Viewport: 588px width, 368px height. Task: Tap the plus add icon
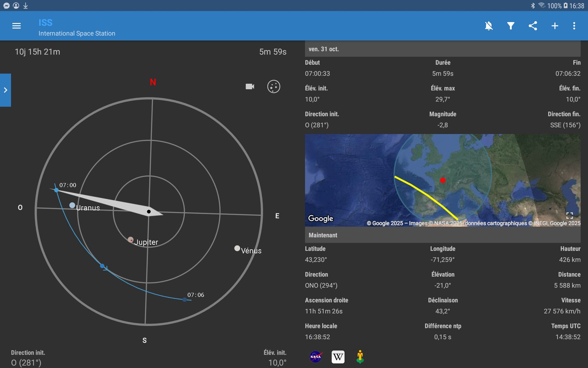[555, 26]
